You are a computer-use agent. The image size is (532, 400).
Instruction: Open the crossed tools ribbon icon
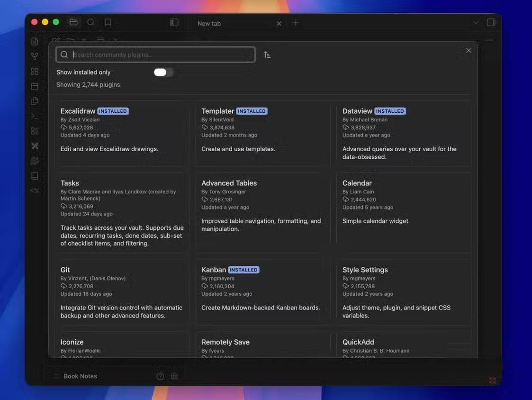point(35,146)
